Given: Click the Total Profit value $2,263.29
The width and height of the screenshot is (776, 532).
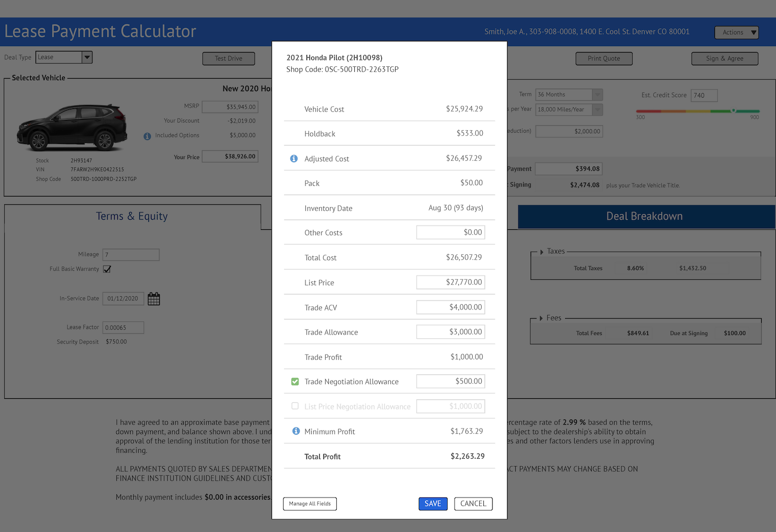Looking at the screenshot, I should [x=467, y=456].
